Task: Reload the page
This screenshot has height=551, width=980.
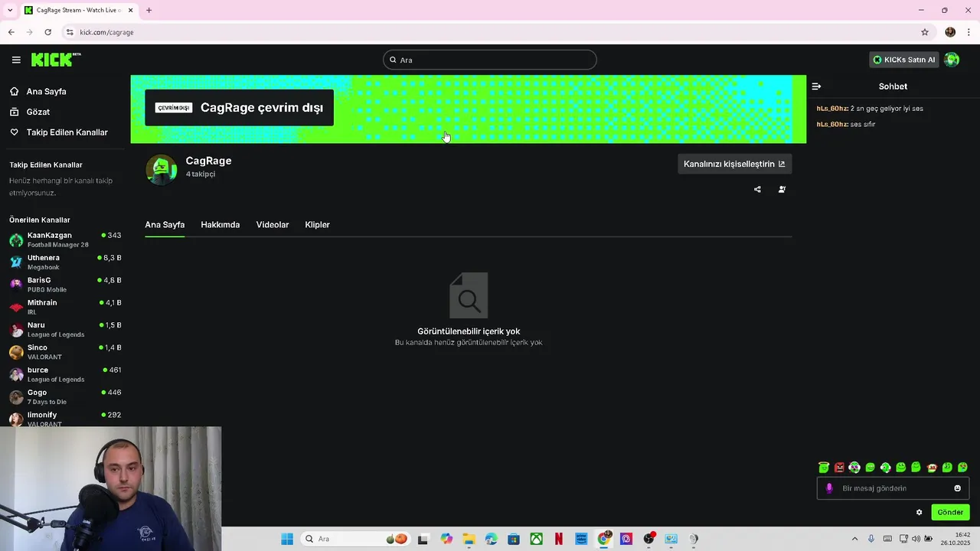Action: pos(47,32)
